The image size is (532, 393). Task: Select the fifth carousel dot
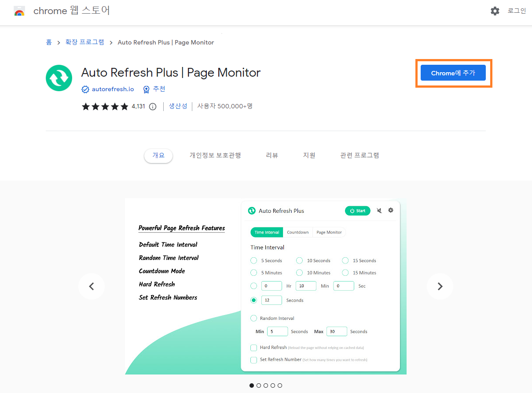(x=280, y=386)
